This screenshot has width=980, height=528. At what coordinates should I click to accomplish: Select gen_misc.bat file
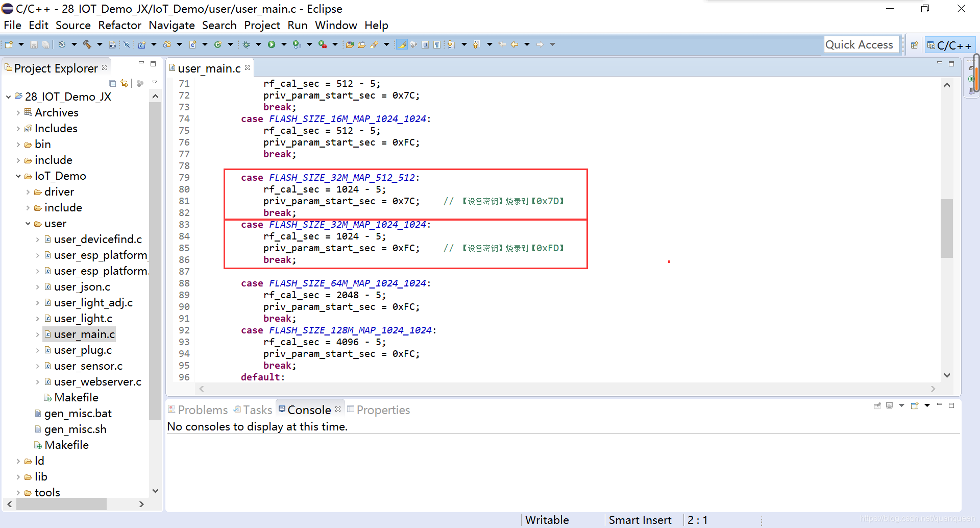(78, 413)
